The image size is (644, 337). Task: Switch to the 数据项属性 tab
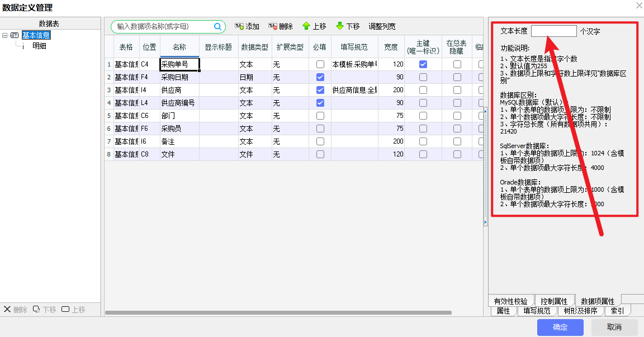598,301
